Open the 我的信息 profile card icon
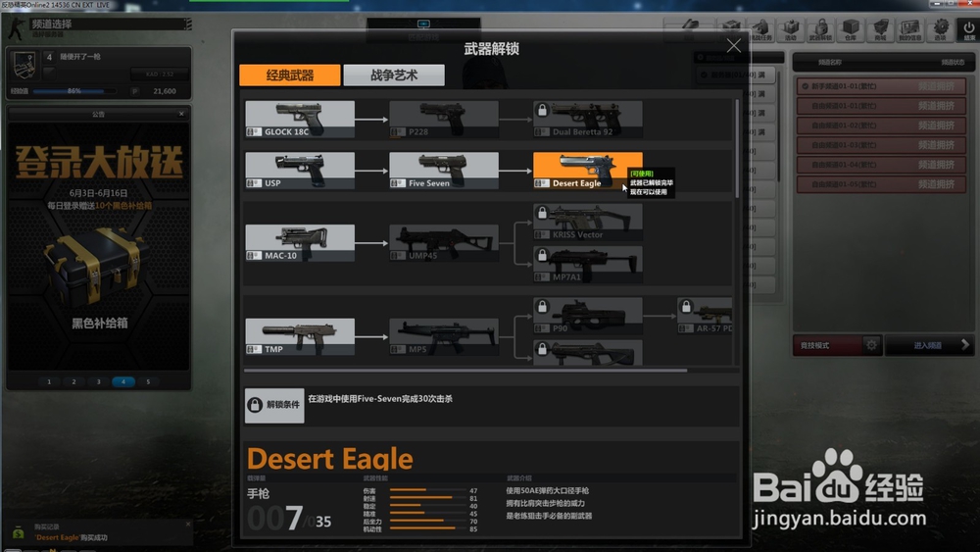The width and height of the screenshot is (980, 552). [910, 29]
